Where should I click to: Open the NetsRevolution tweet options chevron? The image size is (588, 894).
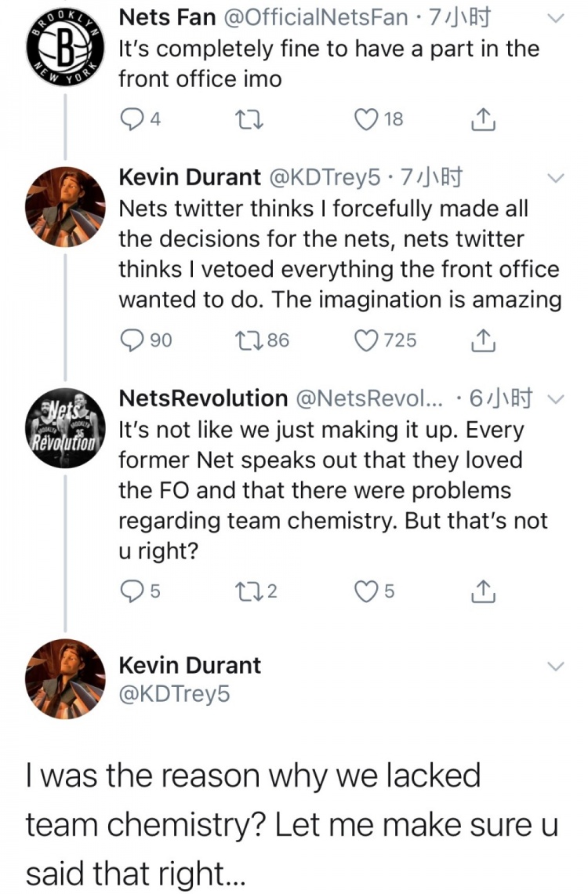(x=555, y=401)
